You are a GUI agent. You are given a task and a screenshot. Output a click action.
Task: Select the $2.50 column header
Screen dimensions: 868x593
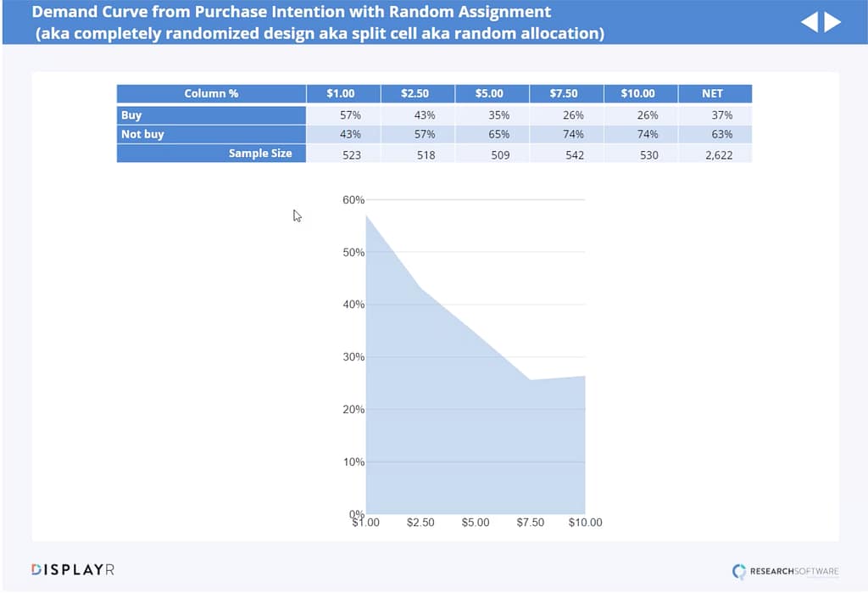pos(417,93)
